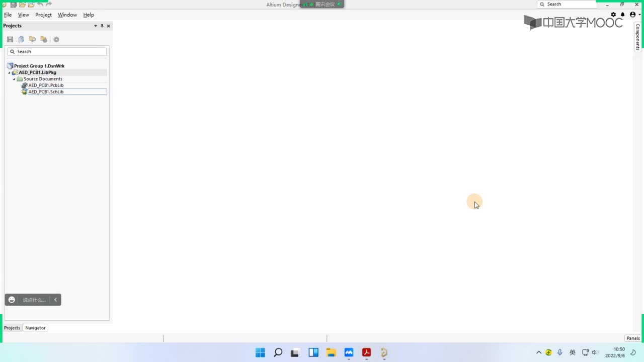Click the chat smiley icon
The height and width of the screenshot is (362, 644).
[x=12, y=300]
